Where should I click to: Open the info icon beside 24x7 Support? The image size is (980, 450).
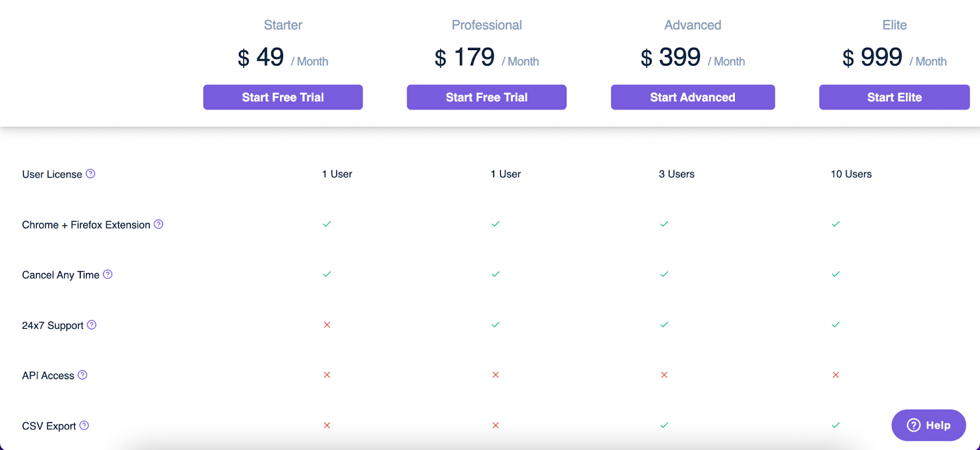pyautogui.click(x=92, y=324)
